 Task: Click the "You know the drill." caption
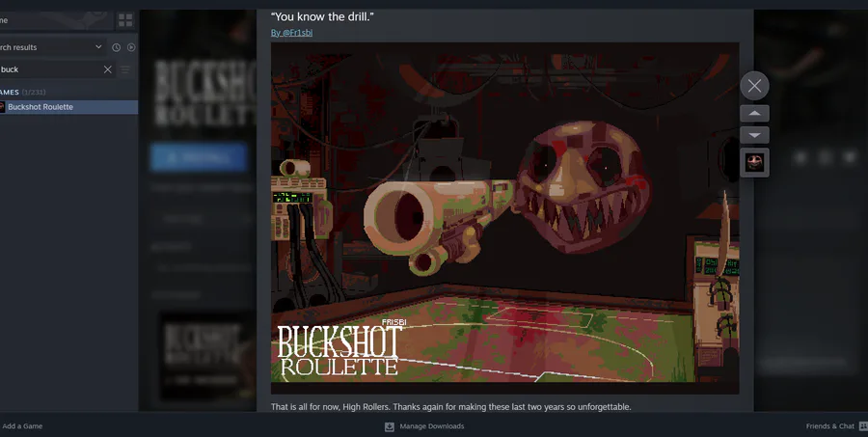(x=322, y=16)
